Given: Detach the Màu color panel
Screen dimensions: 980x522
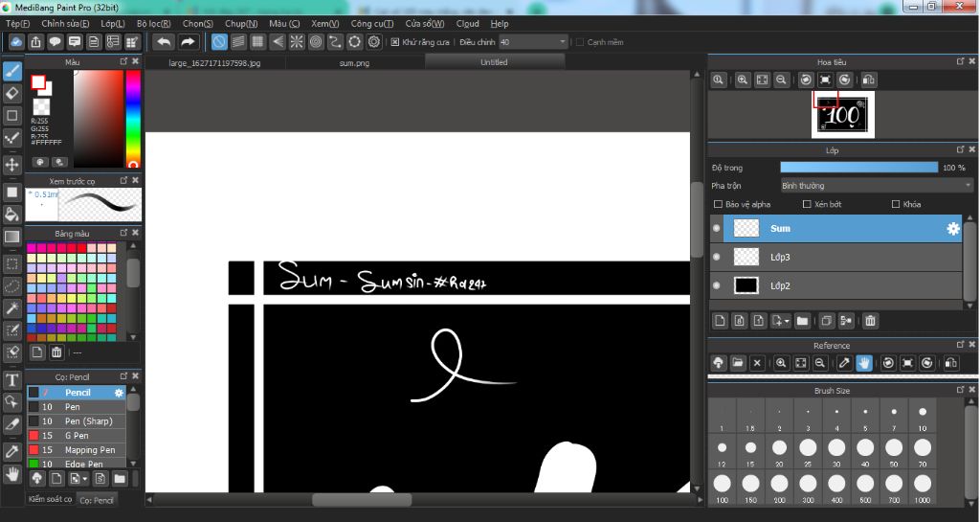Looking at the screenshot, I should pyautogui.click(x=123, y=61).
